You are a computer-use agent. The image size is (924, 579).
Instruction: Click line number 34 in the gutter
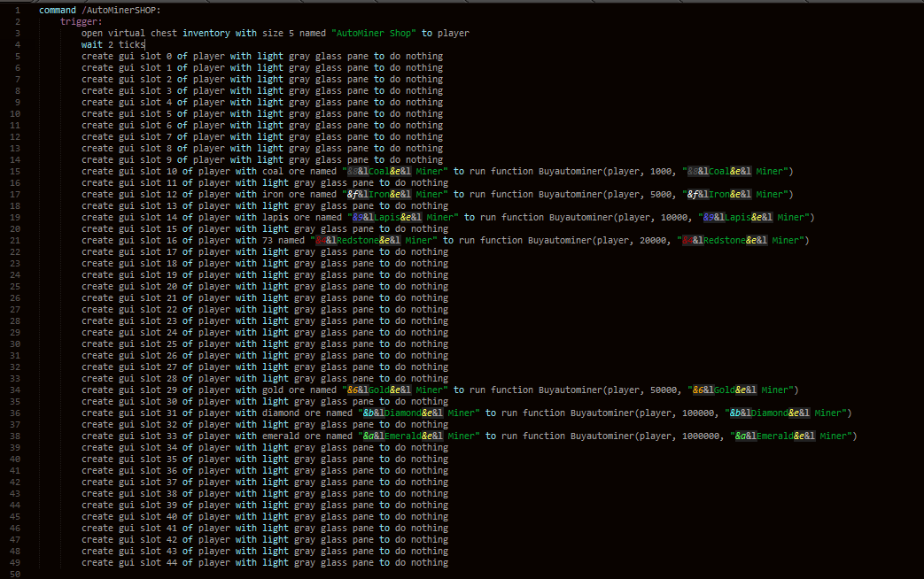(x=15, y=390)
